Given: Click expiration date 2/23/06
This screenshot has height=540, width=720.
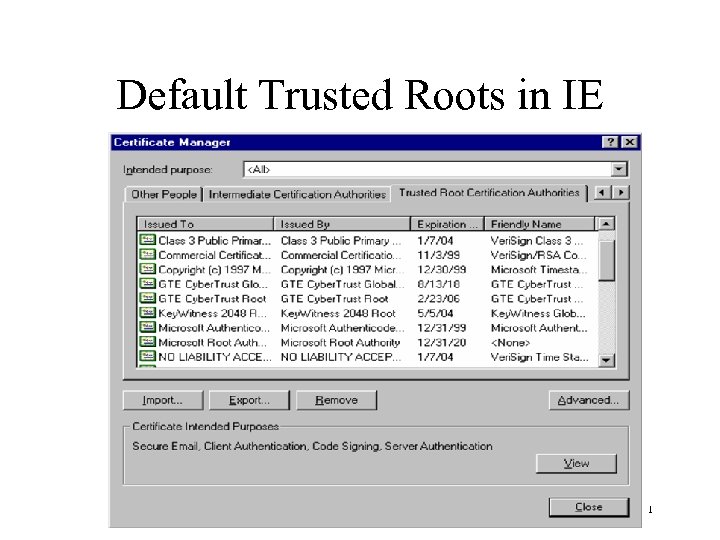Looking at the screenshot, I should 439,299.
